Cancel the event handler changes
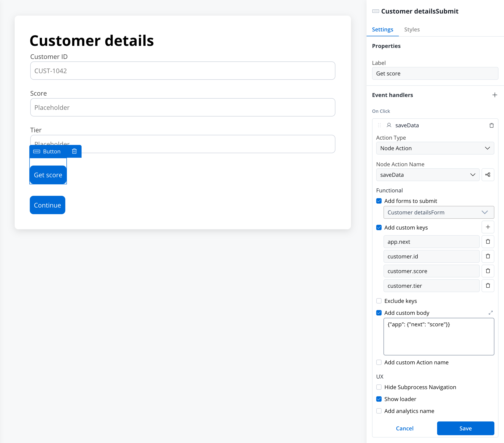This screenshot has height=443, width=504. [x=405, y=428]
